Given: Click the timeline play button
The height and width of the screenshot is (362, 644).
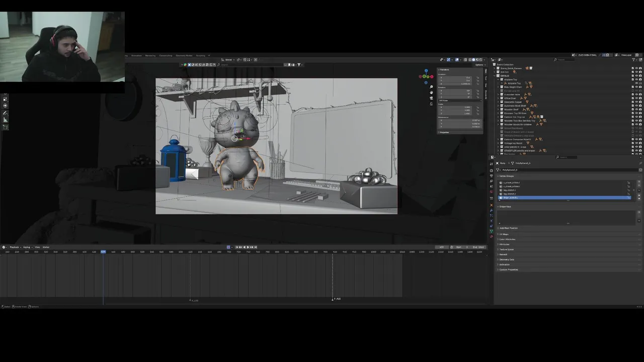Looking at the screenshot, I should (248, 247).
